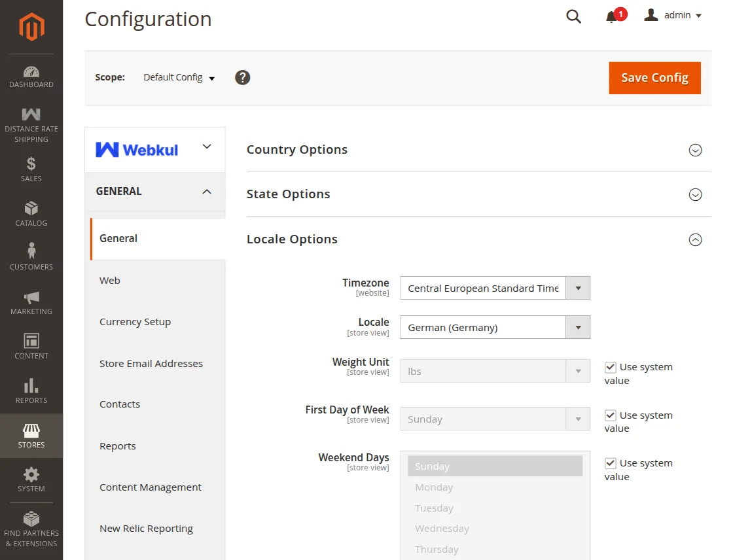Uncheck Use system value for First Day of Week
Viewport: 733px width, 560px height.
pyautogui.click(x=611, y=415)
